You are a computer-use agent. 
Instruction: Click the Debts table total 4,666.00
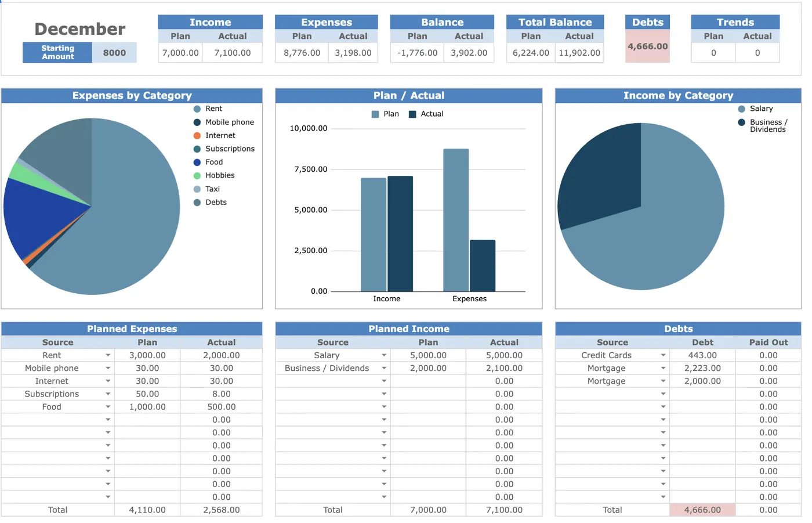tap(702, 510)
